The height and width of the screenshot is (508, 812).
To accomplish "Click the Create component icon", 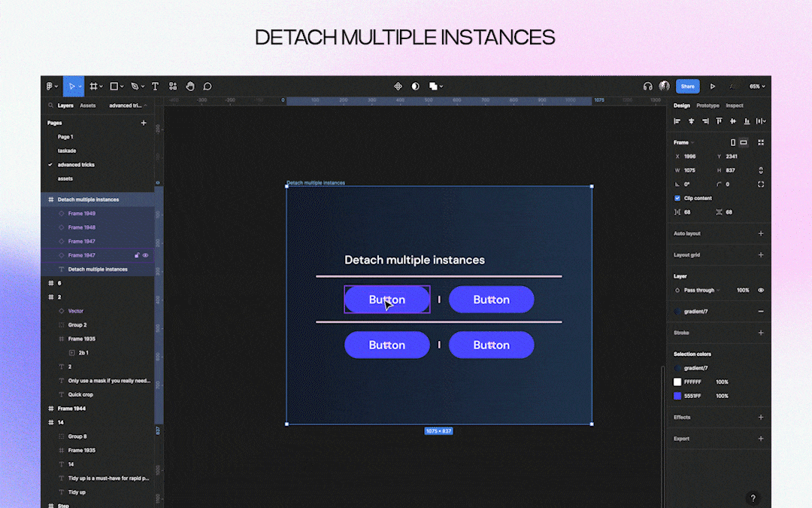I will click(x=398, y=87).
